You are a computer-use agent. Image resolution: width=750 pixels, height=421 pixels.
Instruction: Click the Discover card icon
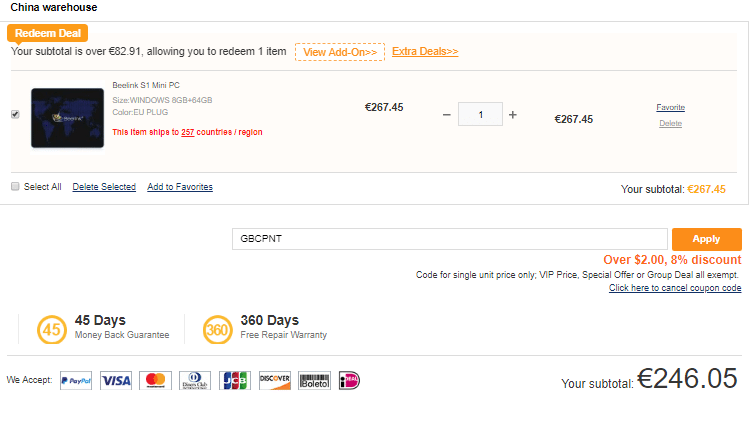274,380
